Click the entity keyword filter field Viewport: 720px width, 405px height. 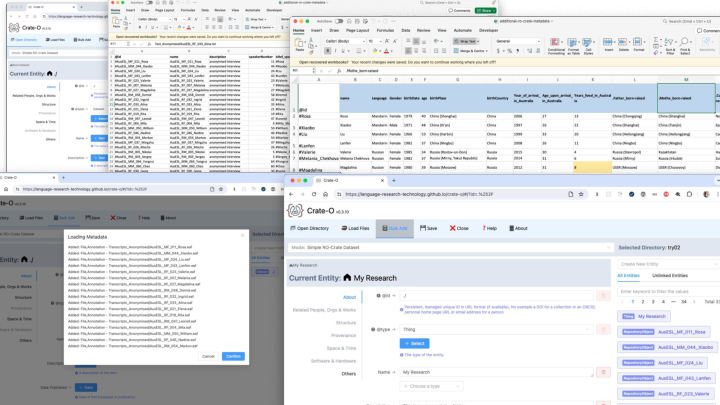click(x=668, y=292)
